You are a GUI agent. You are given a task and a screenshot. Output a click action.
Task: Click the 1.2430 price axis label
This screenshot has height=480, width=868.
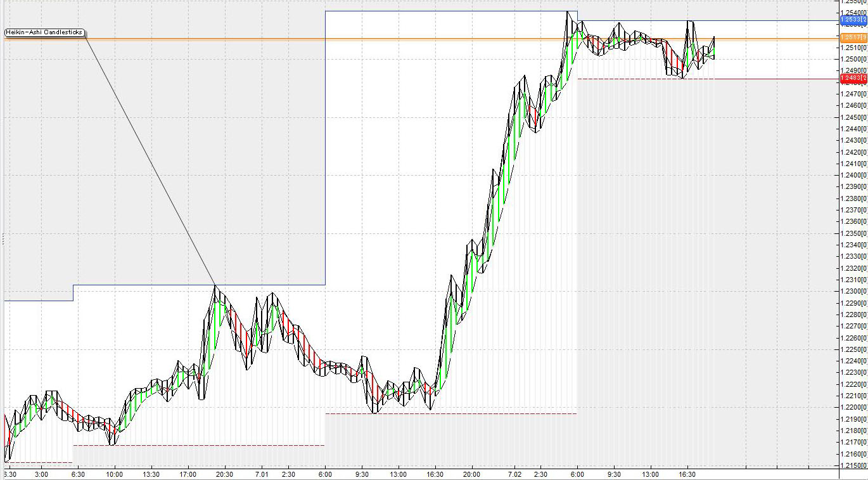point(853,140)
